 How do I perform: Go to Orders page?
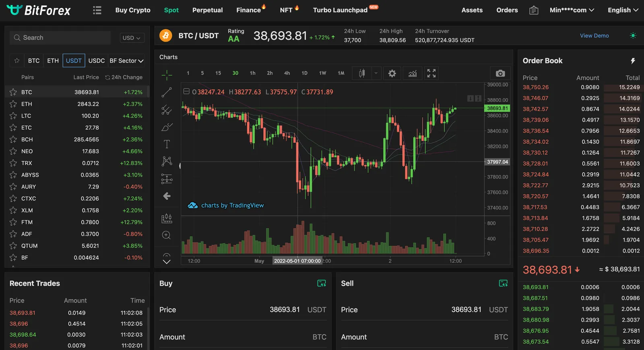click(x=507, y=10)
